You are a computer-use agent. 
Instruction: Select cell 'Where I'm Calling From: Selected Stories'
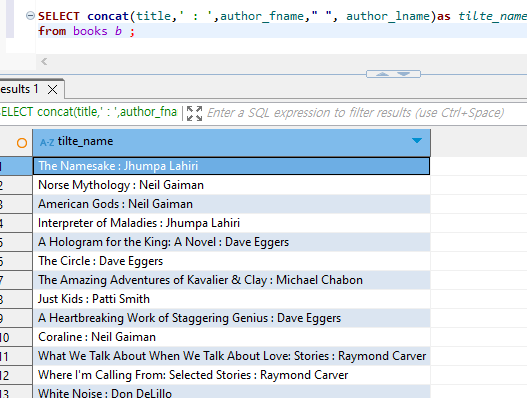[x=231, y=375]
